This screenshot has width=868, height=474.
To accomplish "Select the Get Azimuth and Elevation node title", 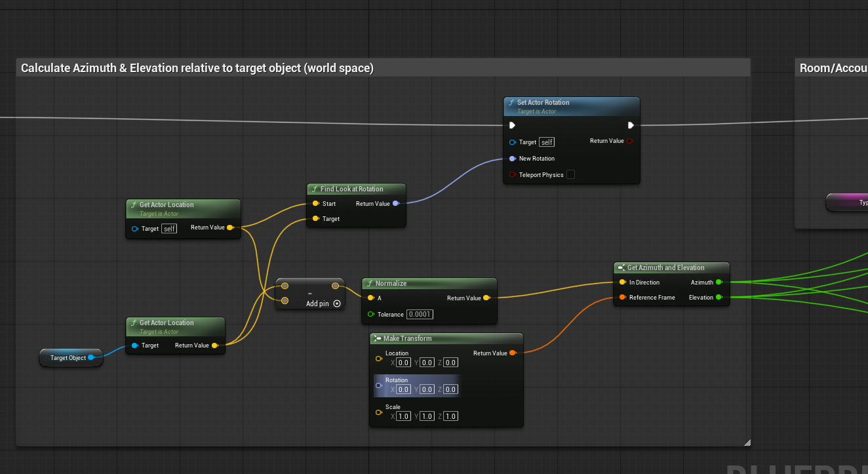I will 665,267.
